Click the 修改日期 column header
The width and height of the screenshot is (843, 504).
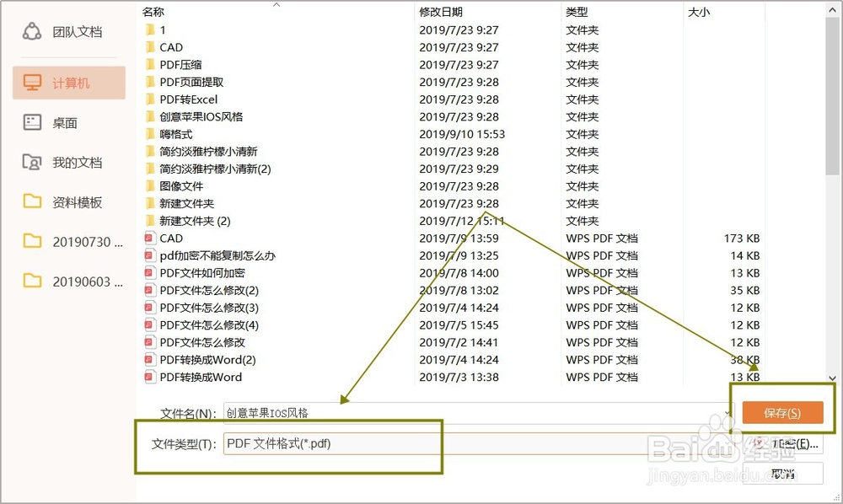coord(439,11)
